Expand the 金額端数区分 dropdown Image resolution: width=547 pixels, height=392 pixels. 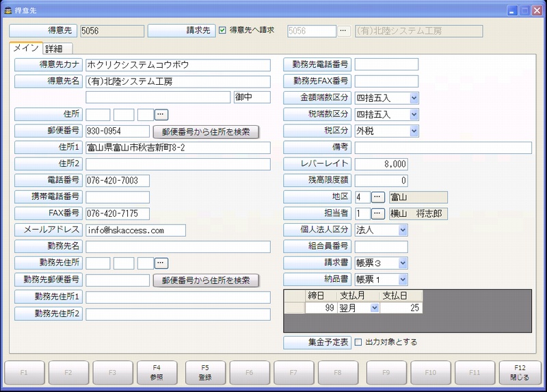pos(414,98)
